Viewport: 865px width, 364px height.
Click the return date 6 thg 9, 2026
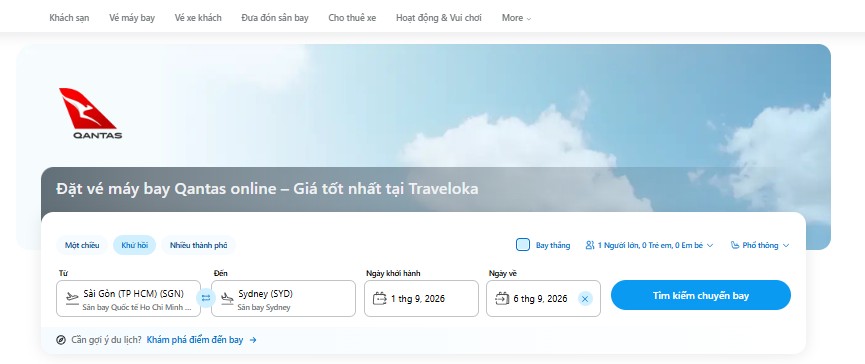coord(543,298)
